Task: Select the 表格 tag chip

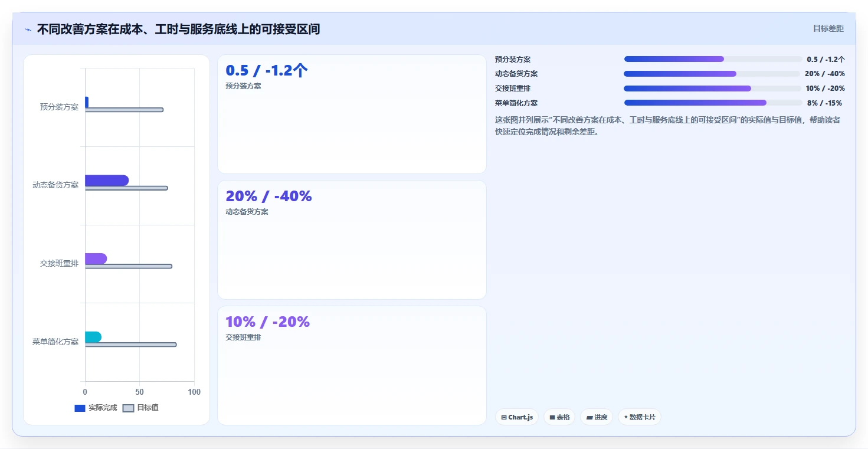Action: [x=559, y=417]
